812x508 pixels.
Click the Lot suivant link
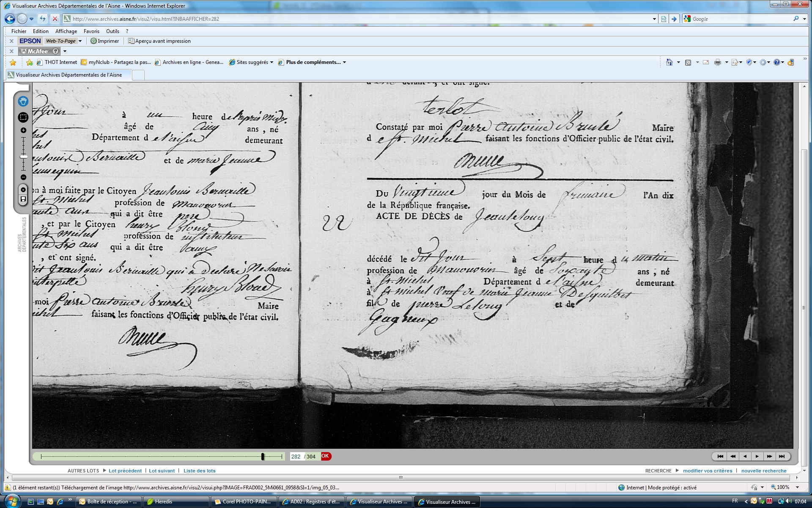tap(162, 471)
